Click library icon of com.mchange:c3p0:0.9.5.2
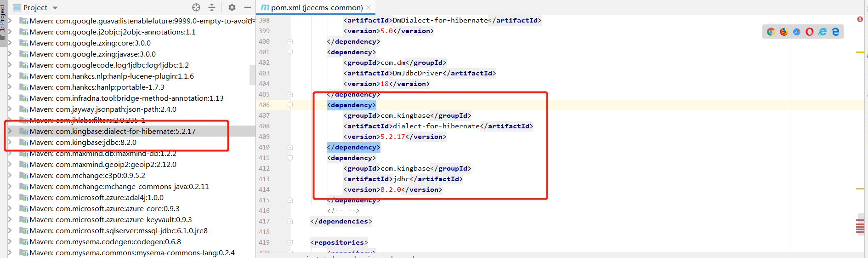The width and height of the screenshot is (868, 258). point(23,176)
